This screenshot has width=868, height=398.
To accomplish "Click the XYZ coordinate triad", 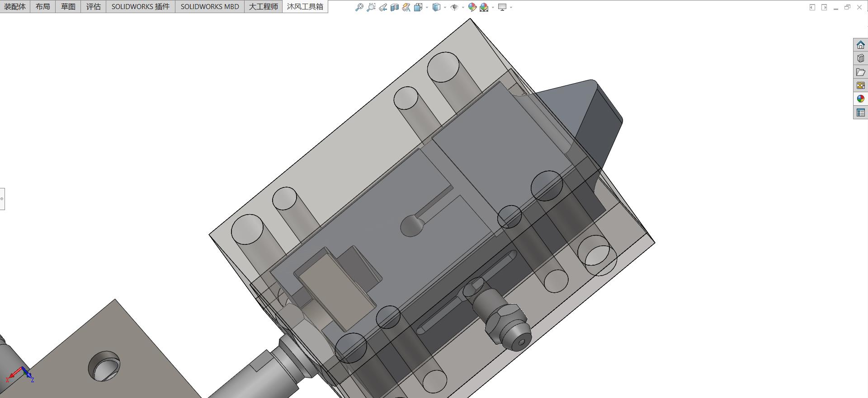I will 20,375.
